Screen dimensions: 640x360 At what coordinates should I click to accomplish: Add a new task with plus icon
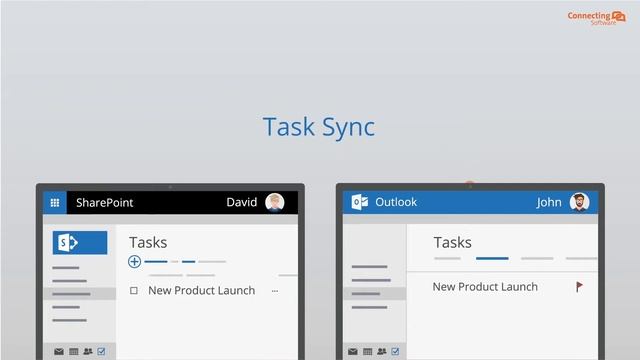click(x=134, y=261)
